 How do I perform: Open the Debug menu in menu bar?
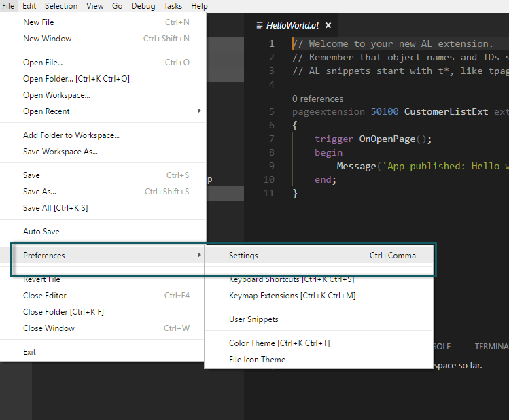pos(143,6)
